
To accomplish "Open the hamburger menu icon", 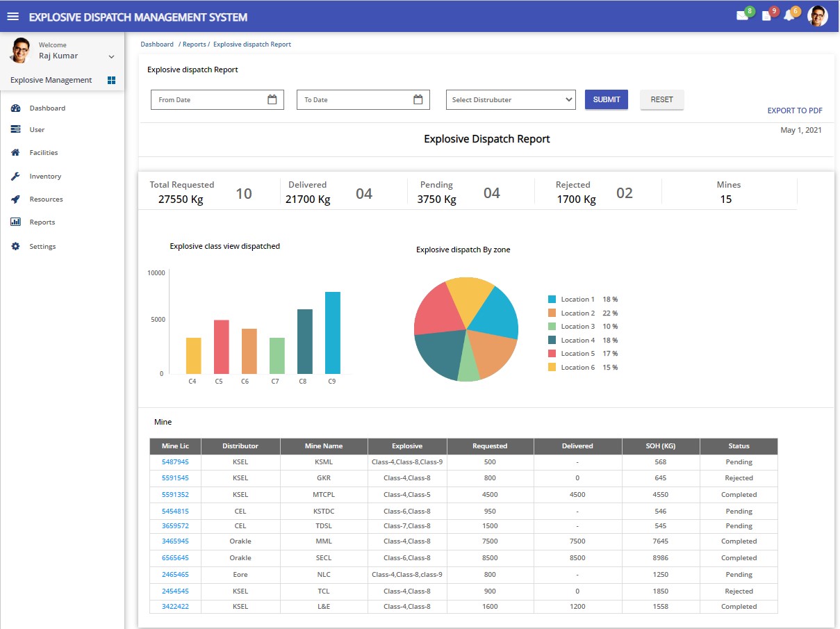I will click(13, 17).
